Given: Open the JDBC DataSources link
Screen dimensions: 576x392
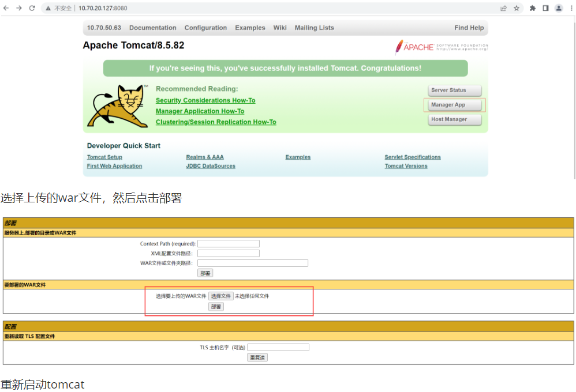Looking at the screenshot, I should tap(211, 166).
